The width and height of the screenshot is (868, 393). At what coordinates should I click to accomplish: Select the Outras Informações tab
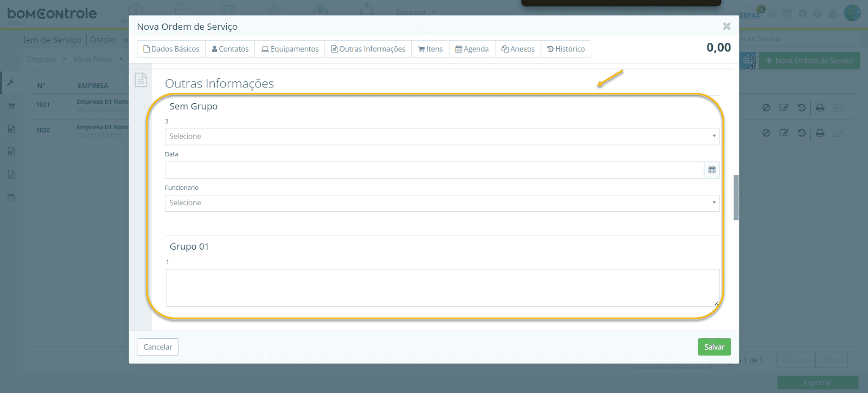pyautogui.click(x=368, y=49)
